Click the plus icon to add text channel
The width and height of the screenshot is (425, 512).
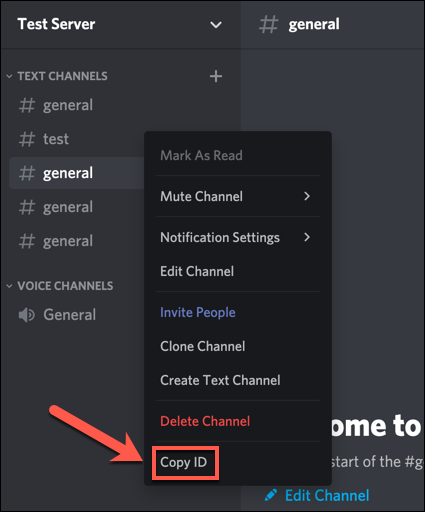tap(216, 76)
